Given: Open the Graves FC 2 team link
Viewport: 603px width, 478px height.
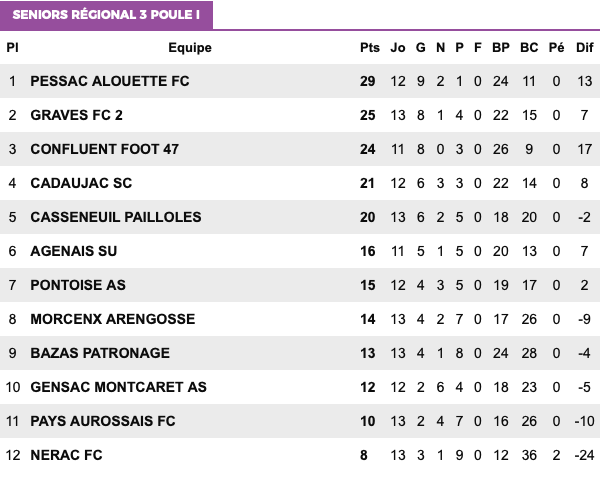Looking at the screenshot, I should pyautogui.click(x=77, y=115).
